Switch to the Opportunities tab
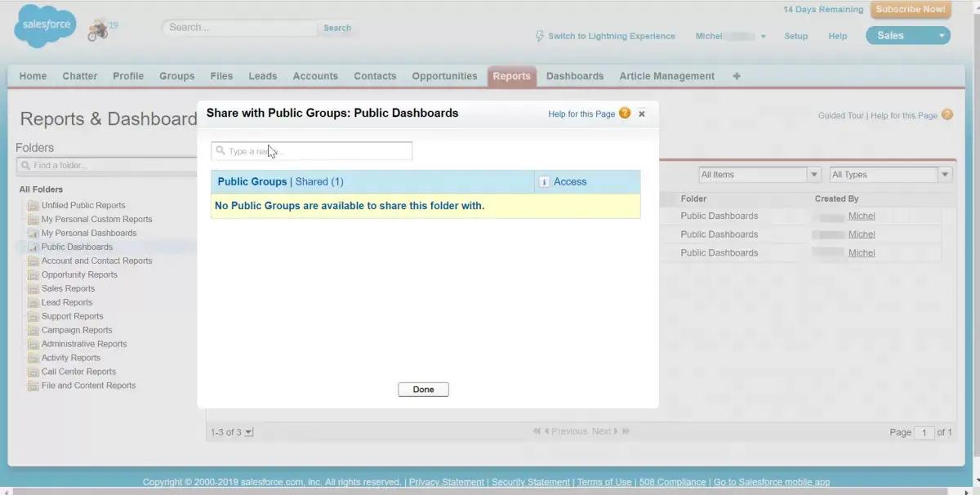The width and height of the screenshot is (980, 495). 444,76
